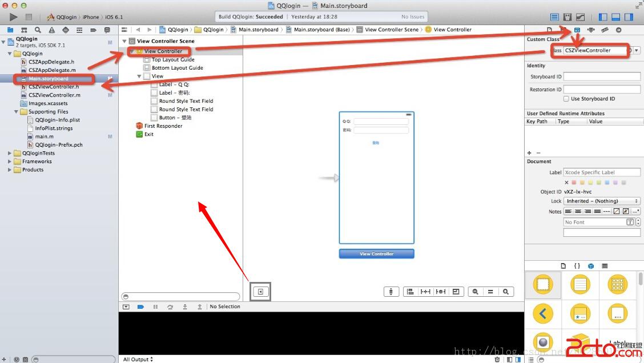Image resolution: width=644 pixels, height=363 pixels.
Task: Select Images.xcassets in navigator
Action: pos(48,103)
